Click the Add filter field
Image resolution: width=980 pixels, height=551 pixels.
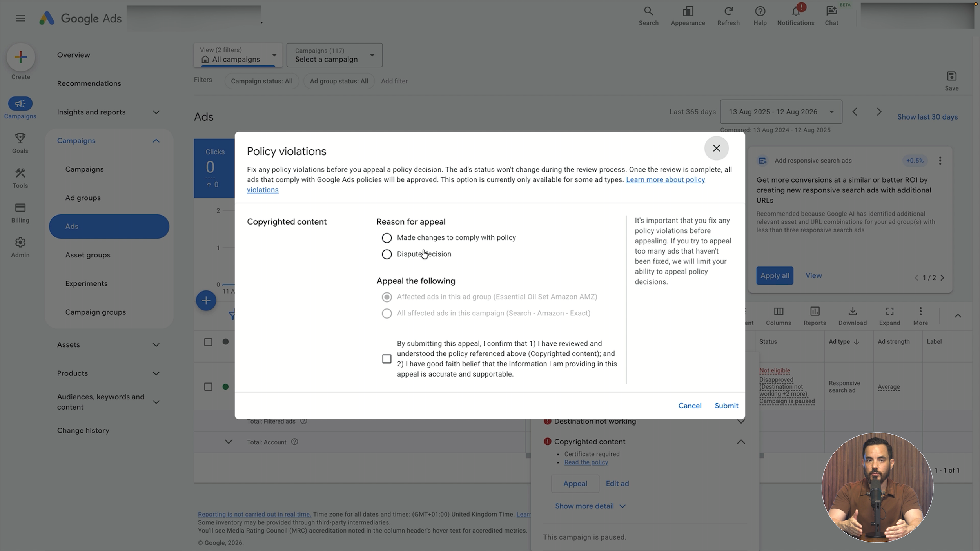pos(394,81)
